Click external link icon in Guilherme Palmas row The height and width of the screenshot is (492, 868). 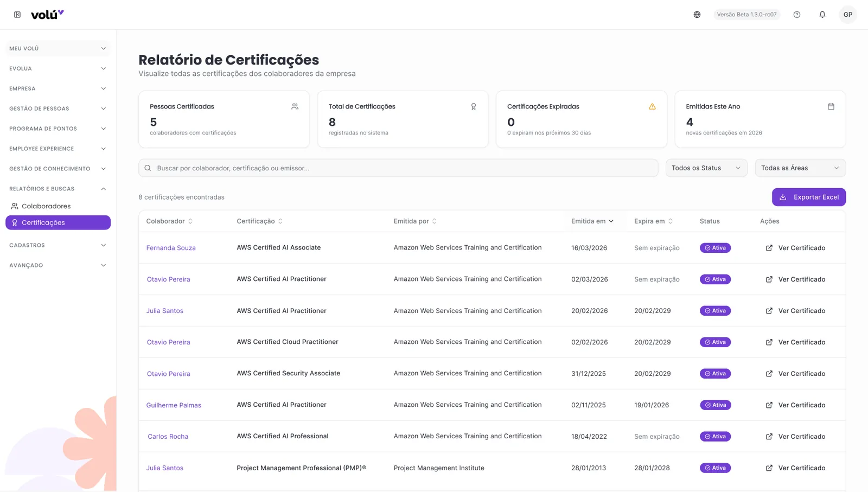point(769,405)
